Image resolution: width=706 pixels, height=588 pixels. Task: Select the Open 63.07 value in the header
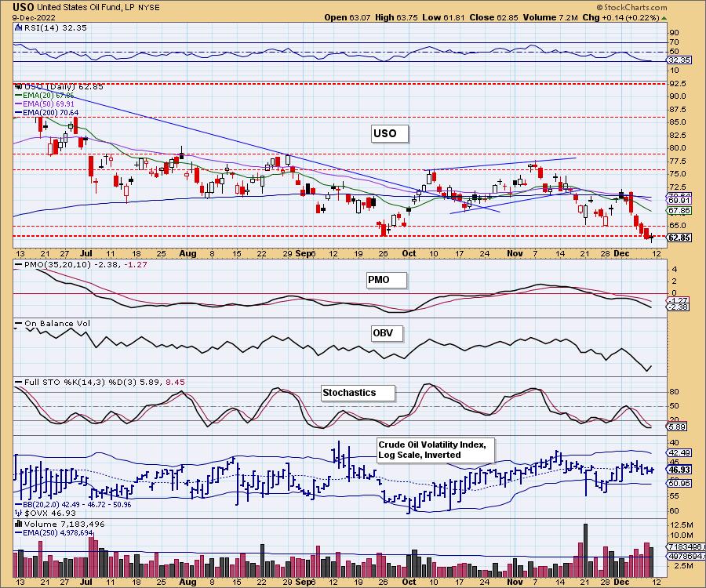tap(348, 18)
